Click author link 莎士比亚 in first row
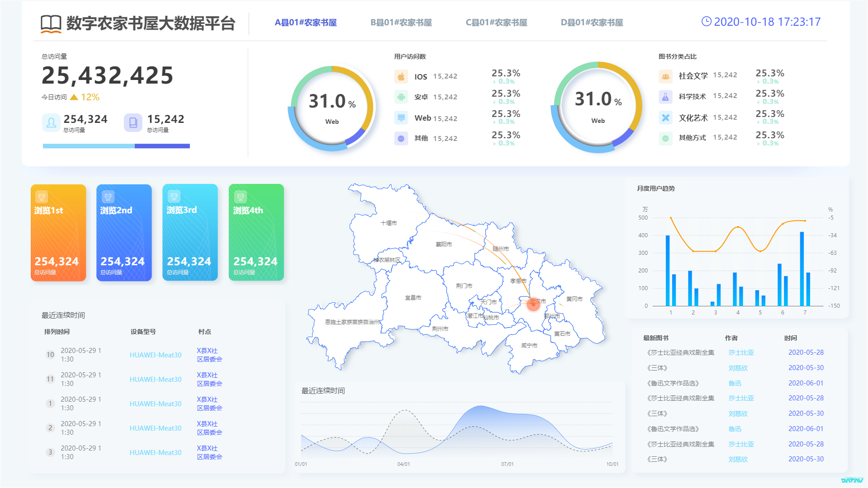The width and height of the screenshot is (868, 488). pyautogui.click(x=741, y=352)
